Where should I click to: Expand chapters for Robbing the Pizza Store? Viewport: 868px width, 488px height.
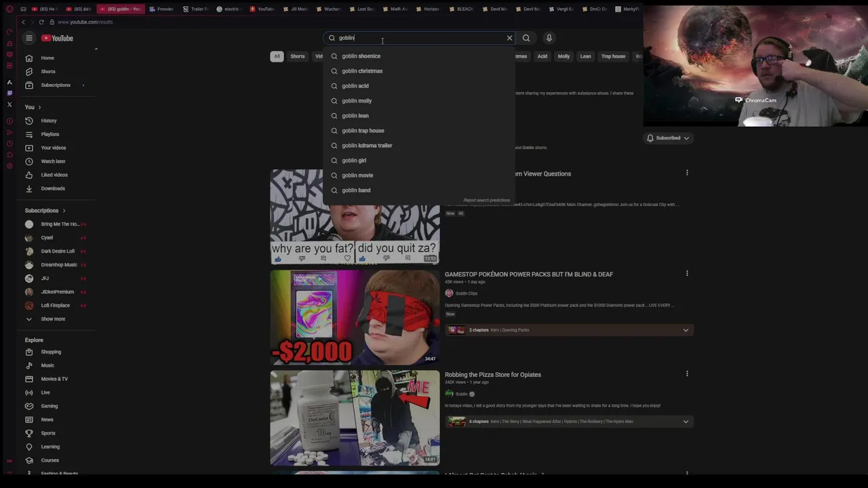pos(686,422)
